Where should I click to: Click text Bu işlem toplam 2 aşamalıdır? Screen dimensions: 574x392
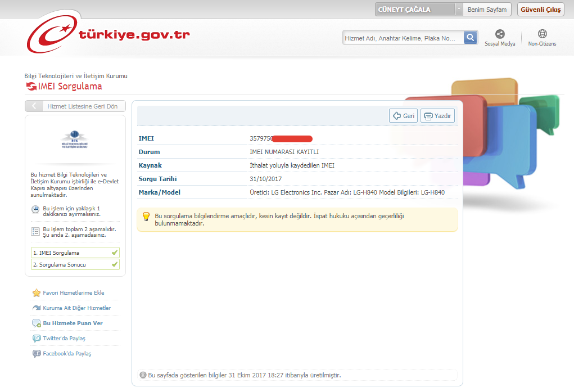[79, 232]
